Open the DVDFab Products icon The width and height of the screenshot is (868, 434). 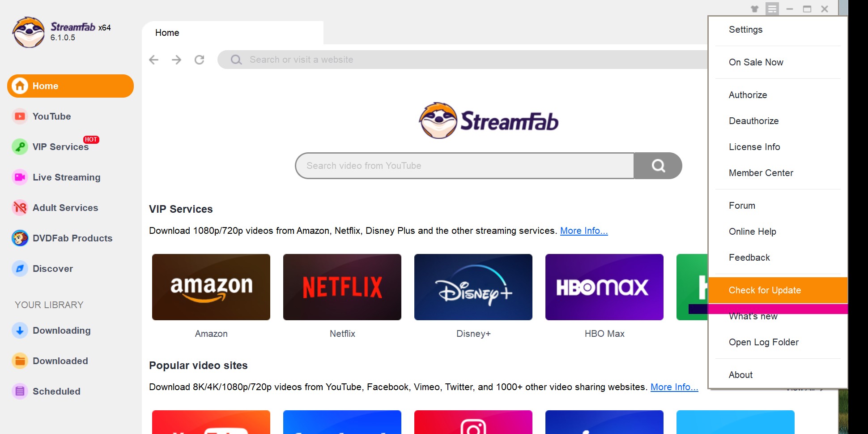[x=20, y=238]
